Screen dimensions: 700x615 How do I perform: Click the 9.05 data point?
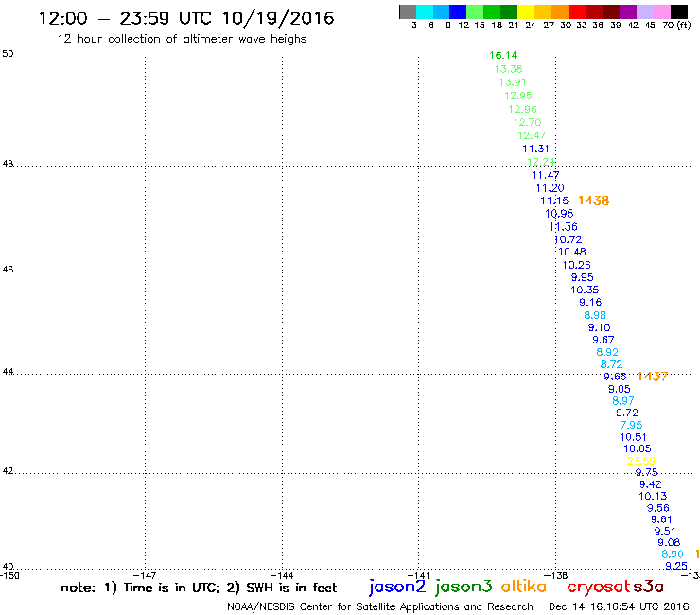click(620, 389)
